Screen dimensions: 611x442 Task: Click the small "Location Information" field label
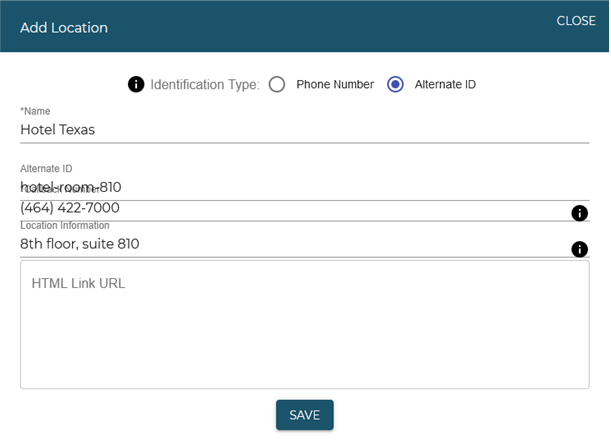(65, 226)
